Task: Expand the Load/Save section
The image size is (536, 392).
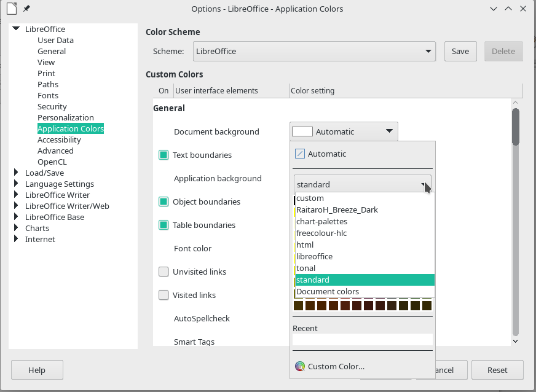Action: point(16,173)
